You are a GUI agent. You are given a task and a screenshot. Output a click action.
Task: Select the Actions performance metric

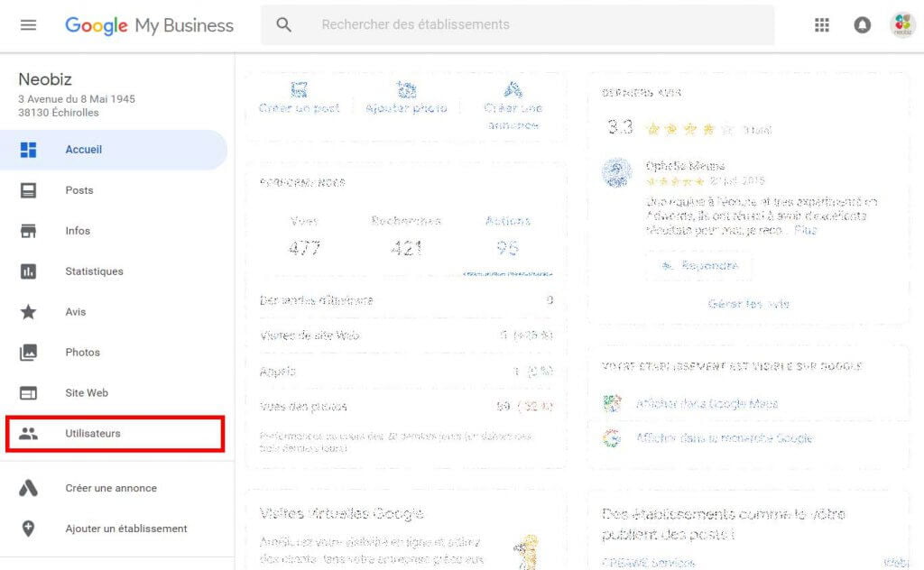[507, 236]
